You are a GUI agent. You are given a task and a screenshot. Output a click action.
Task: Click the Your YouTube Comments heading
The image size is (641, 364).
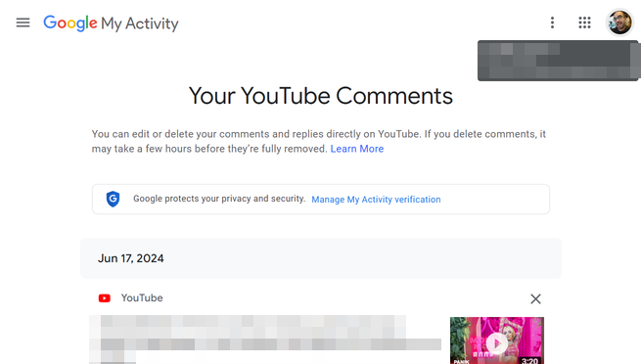tap(321, 96)
